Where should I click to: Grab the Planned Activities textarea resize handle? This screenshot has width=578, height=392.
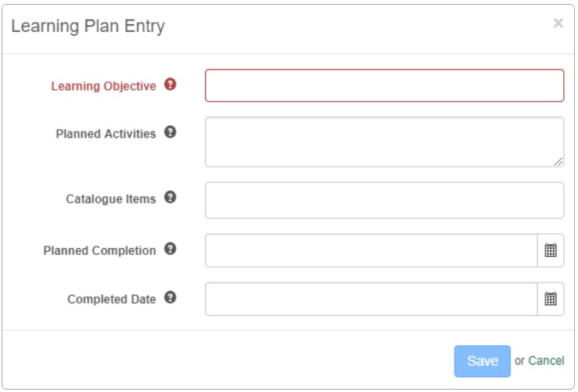tap(559, 162)
